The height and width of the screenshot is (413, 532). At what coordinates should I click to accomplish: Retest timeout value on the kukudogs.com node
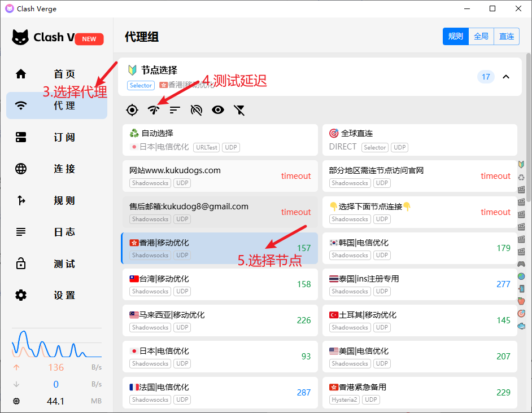(x=296, y=176)
